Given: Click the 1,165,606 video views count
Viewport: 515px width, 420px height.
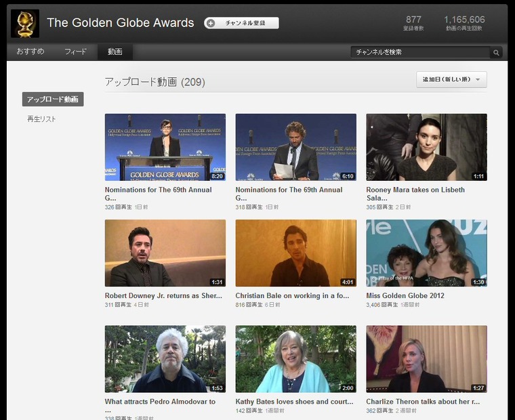Looking at the screenshot, I should (x=464, y=20).
